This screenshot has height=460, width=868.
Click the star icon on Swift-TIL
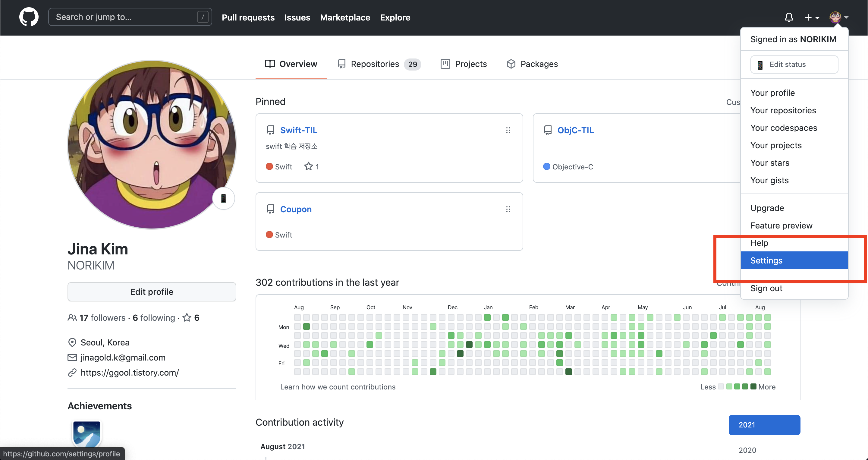pyautogui.click(x=308, y=166)
